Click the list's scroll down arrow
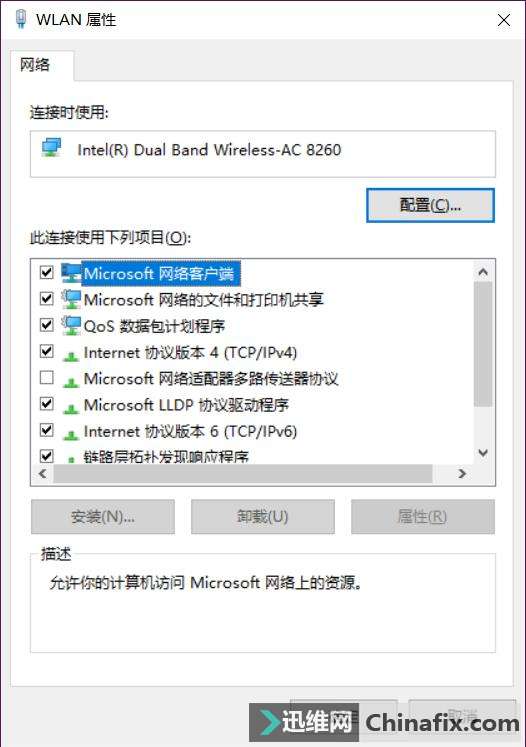Screen dimensions: 526x747 tap(483, 453)
